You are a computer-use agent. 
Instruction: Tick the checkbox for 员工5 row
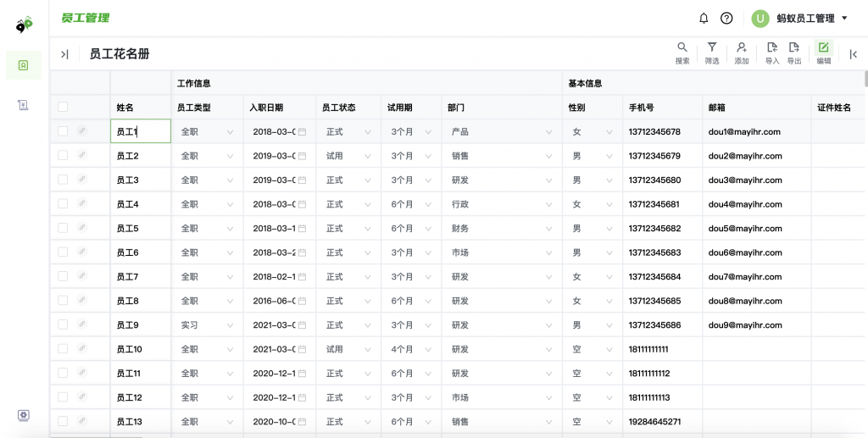[63, 229]
